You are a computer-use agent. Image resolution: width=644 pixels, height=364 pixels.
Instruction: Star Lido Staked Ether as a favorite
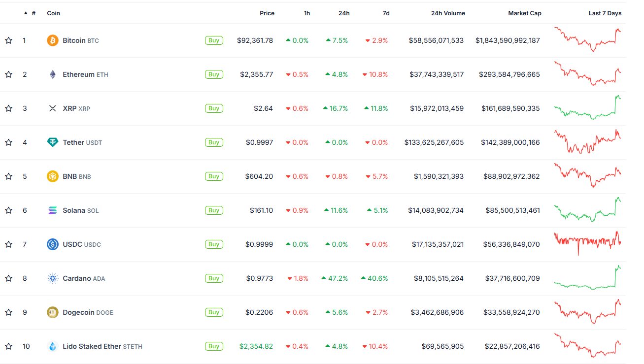[8, 346]
